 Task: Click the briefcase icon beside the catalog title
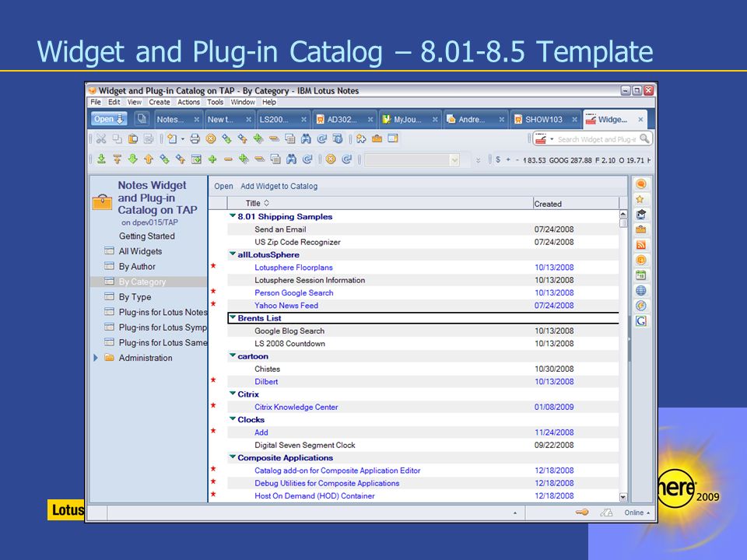(x=102, y=202)
